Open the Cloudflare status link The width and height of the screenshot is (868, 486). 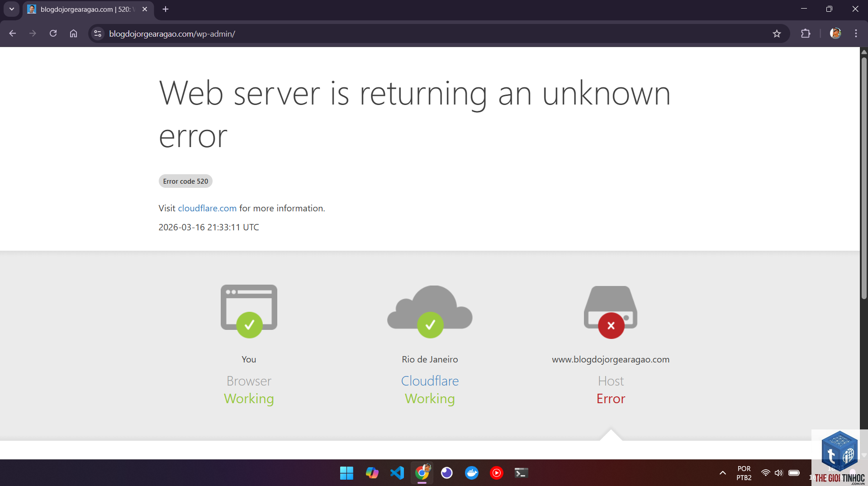point(430,381)
